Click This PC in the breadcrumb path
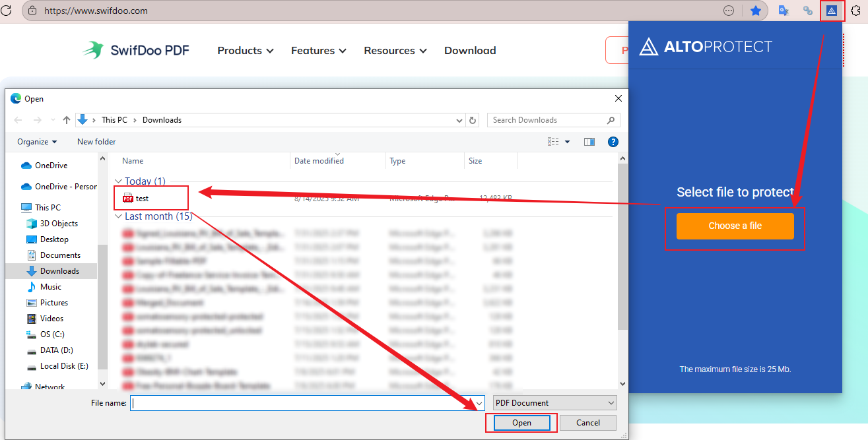Screen dimensions: 868x440 (114, 120)
